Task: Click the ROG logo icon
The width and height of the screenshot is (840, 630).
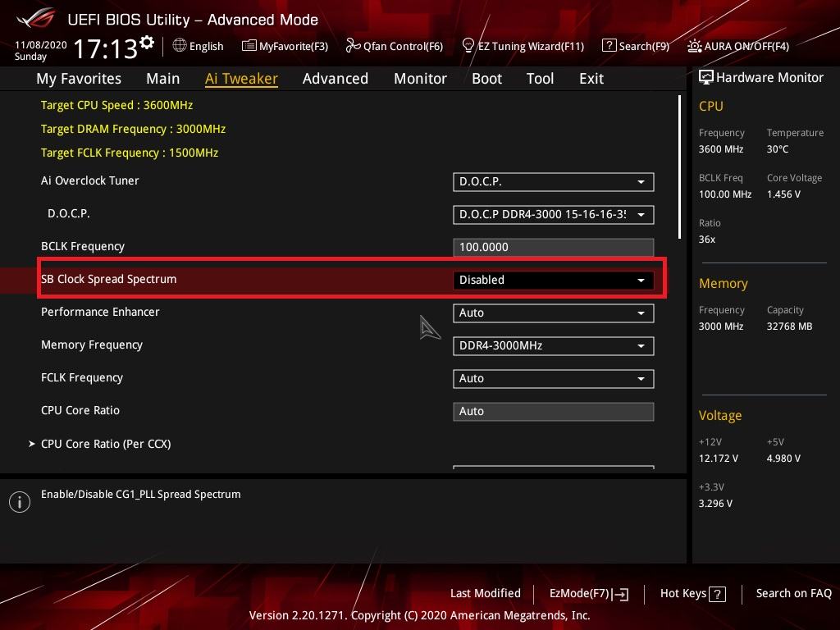Action: click(35, 19)
